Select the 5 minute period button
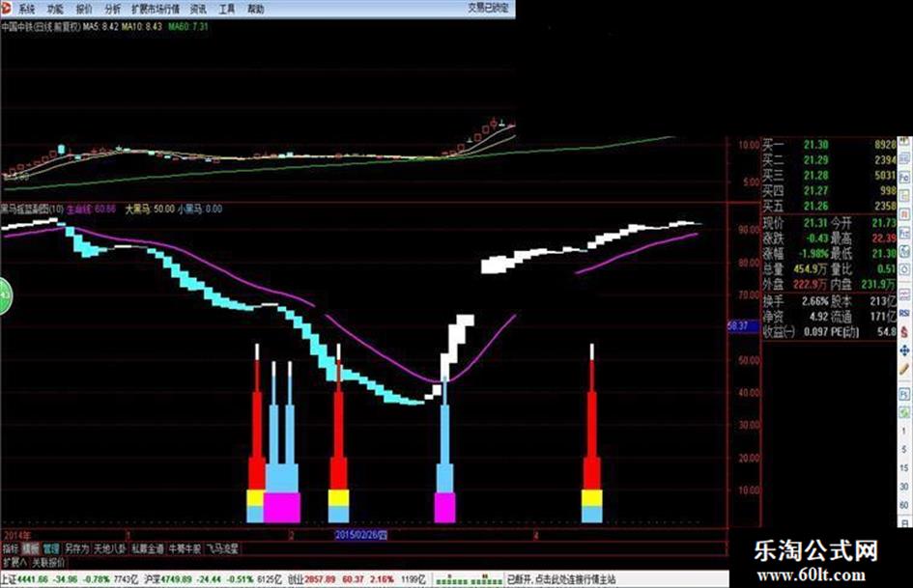The image size is (913, 588). [x=904, y=449]
